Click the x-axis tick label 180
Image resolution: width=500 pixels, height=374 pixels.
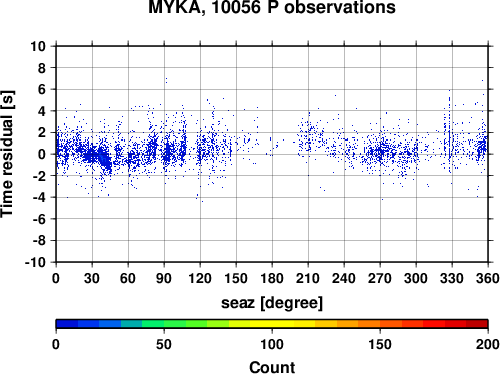(272, 278)
